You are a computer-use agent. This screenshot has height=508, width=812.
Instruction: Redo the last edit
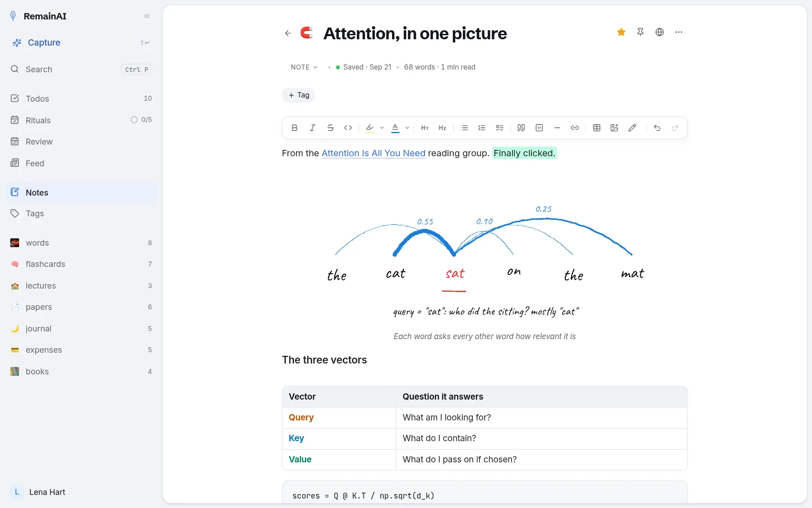pyautogui.click(x=675, y=128)
